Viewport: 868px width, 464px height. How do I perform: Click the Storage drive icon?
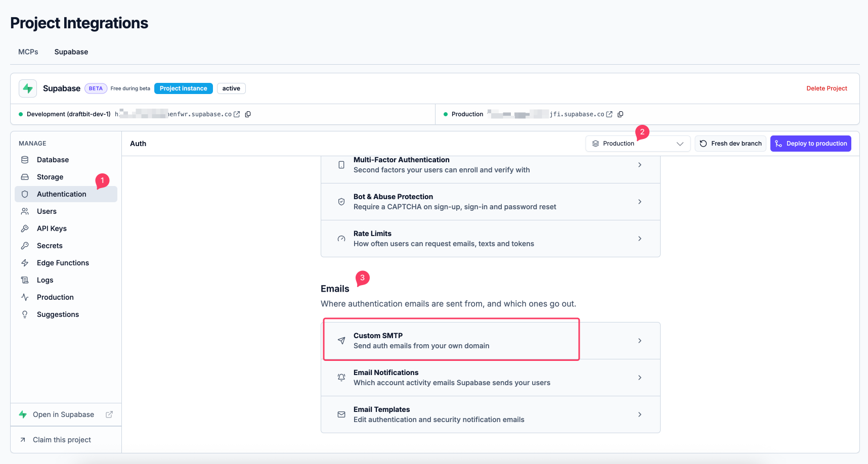click(25, 177)
